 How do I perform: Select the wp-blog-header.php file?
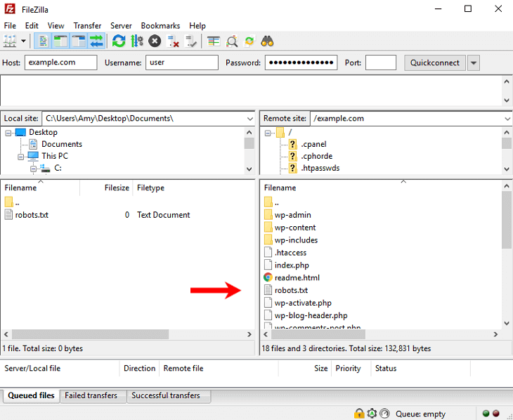pyautogui.click(x=311, y=315)
